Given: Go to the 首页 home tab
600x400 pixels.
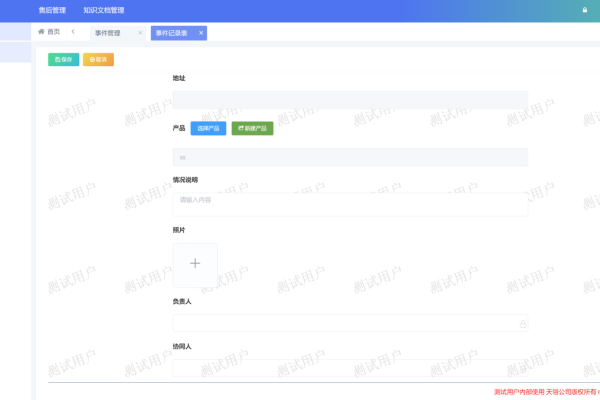Looking at the screenshot, I should (49, 32).
